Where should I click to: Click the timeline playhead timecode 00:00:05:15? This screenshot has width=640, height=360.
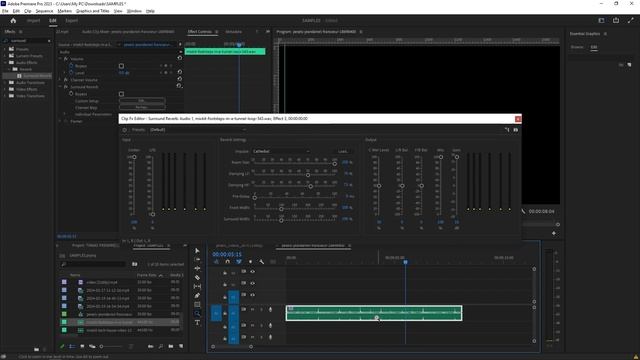coord(227,254)
